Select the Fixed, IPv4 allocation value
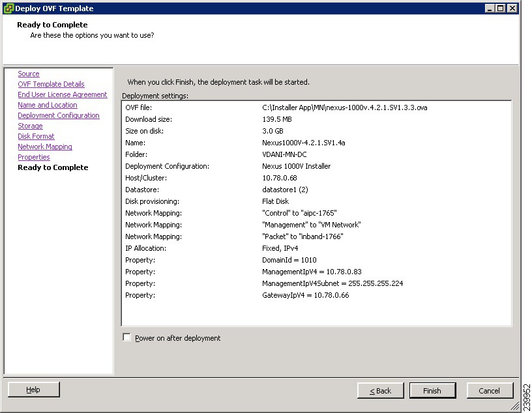532x413 pixels. coord(280,248)
